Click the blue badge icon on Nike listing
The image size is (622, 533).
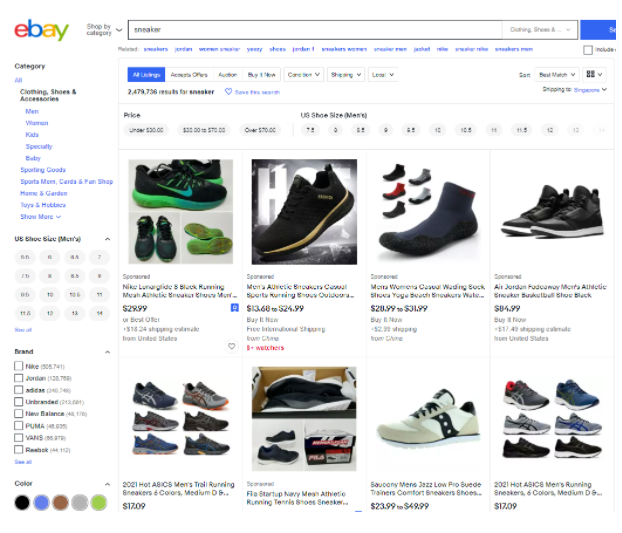coord(233,309)
